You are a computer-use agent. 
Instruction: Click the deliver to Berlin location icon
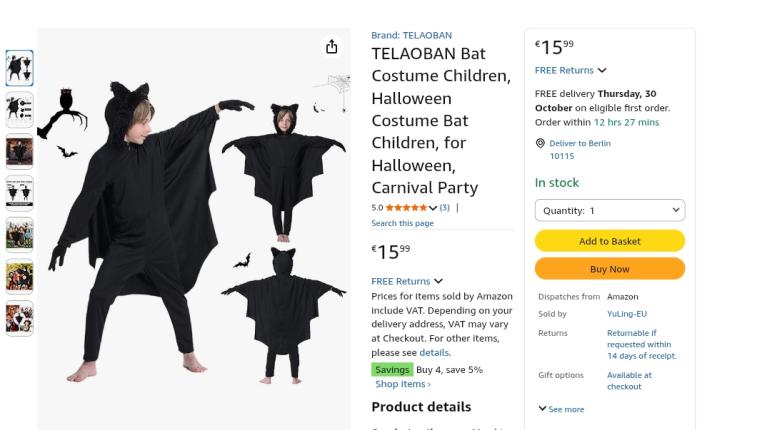point(540,144)
